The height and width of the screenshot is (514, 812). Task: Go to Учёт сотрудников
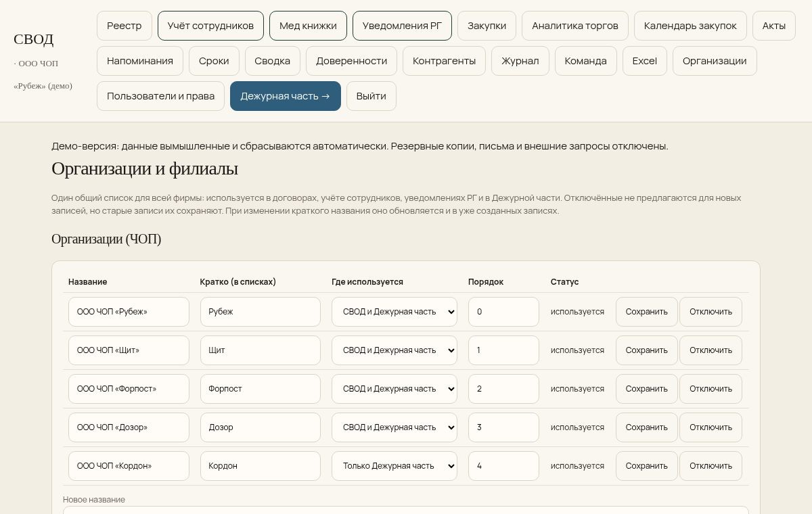pos(210,26)
